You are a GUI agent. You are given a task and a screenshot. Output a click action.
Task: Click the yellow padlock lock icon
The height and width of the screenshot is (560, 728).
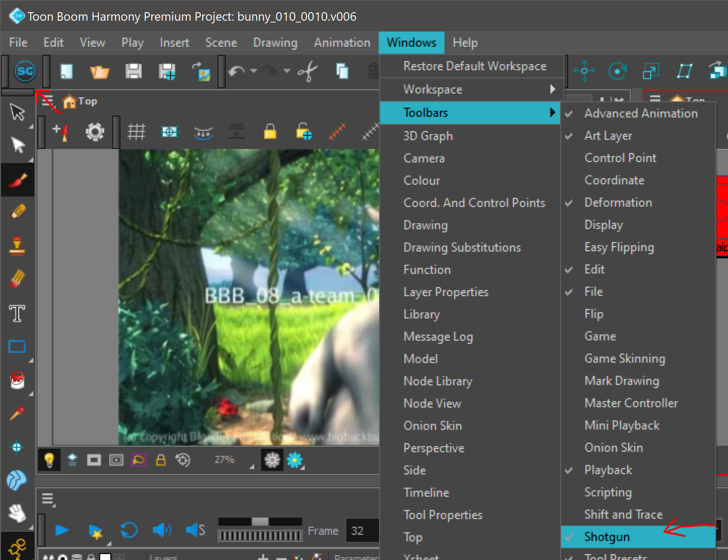pos(270,131)
